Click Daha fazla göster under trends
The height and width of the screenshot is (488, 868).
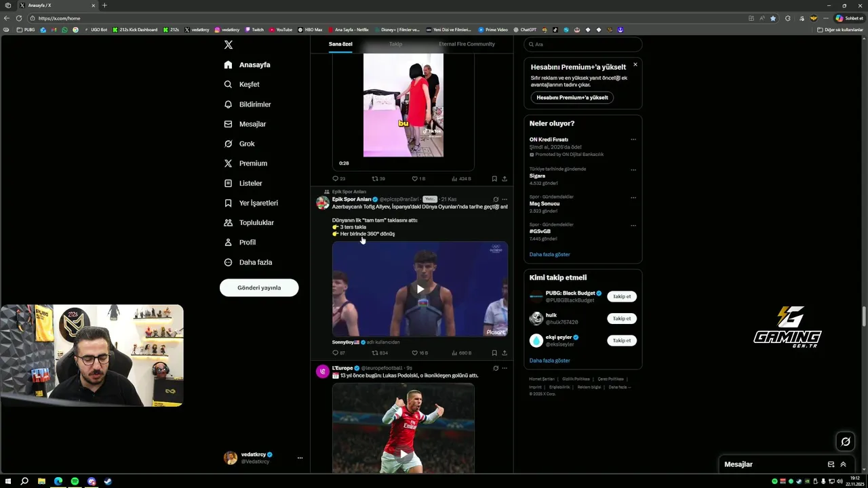pos(550,254)
